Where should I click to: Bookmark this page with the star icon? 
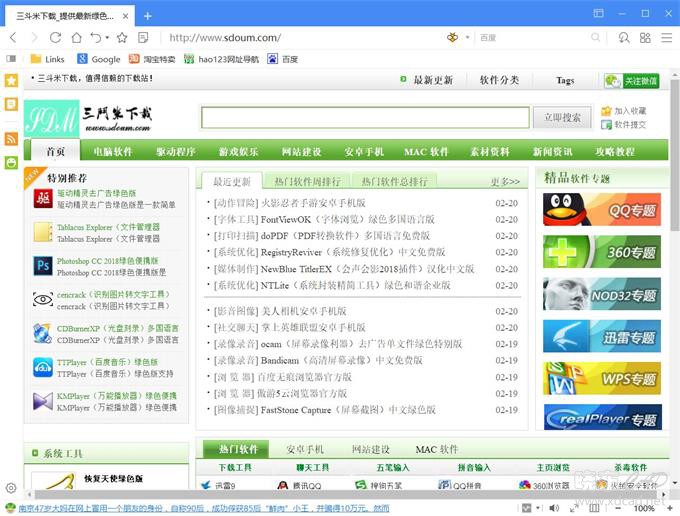(122, 38)
